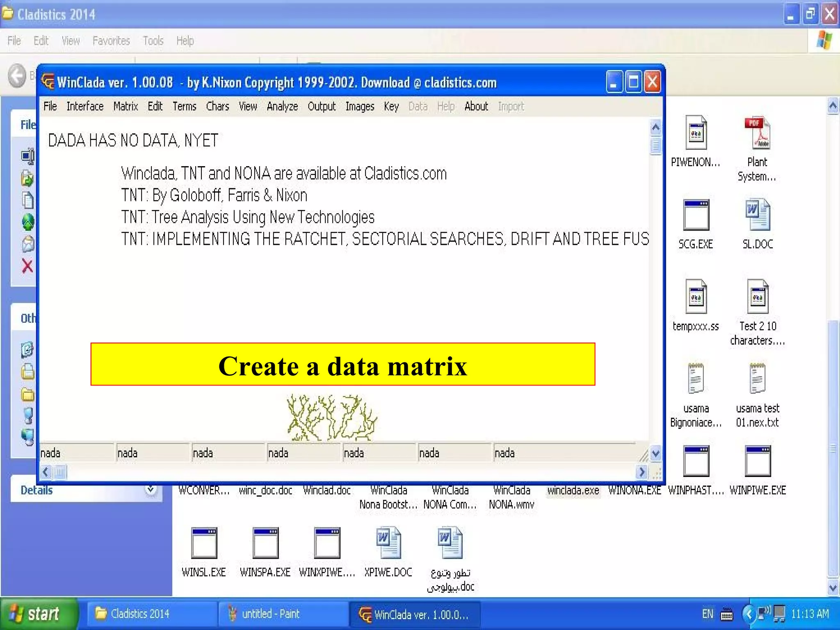Click the green globe publish icon in sidebar
Viewport: 840px width, 630px height.
[27, 222]
